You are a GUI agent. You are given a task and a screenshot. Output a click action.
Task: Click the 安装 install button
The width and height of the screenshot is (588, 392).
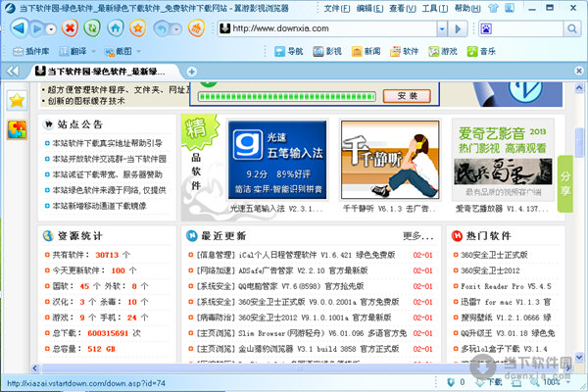407,96
